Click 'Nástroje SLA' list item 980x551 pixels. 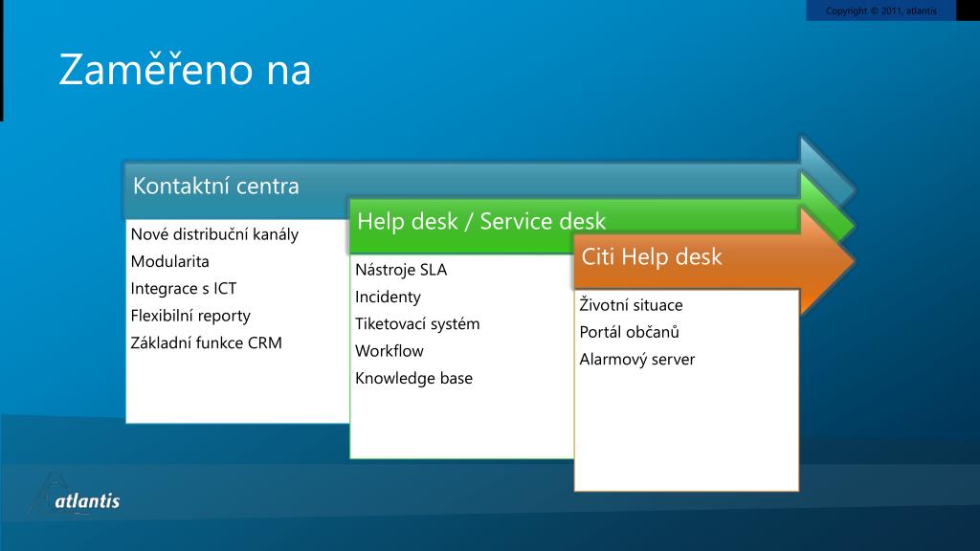(x=401, y=269)
